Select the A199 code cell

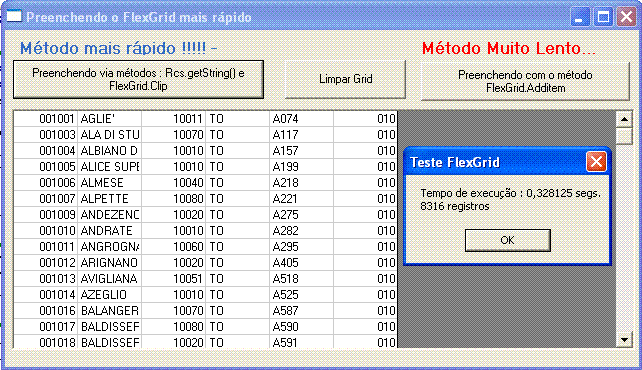click(x=301, y=167)
